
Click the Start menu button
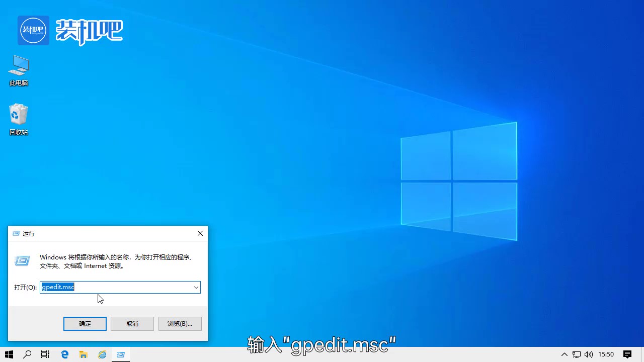click(9, 354)
